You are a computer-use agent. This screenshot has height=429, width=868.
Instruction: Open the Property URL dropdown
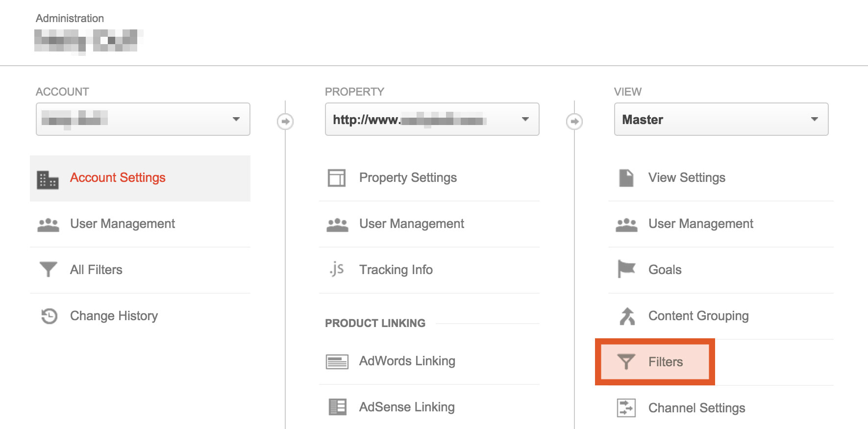[432, 119]
